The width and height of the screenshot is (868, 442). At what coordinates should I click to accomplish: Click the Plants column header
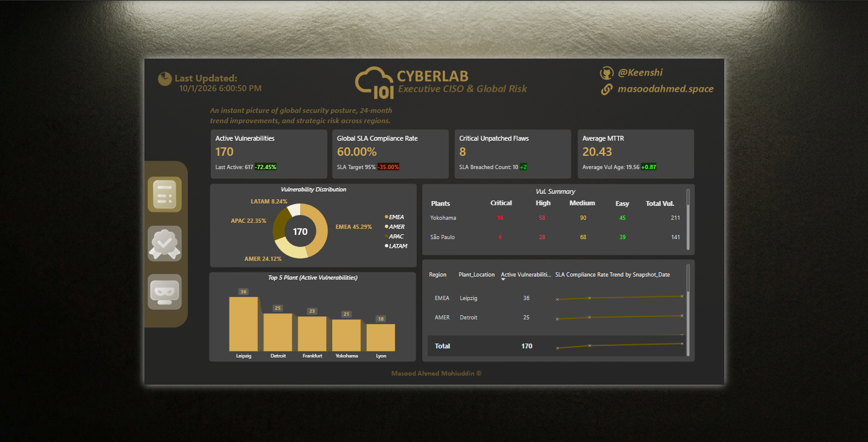(x=440, y=203)
